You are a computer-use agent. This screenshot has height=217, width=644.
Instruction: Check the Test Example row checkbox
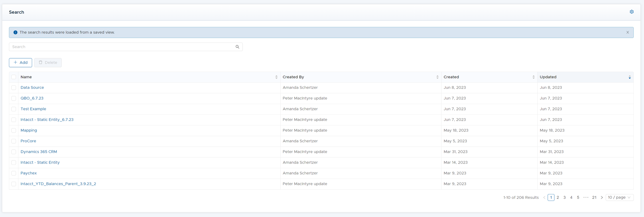point(14,109)
